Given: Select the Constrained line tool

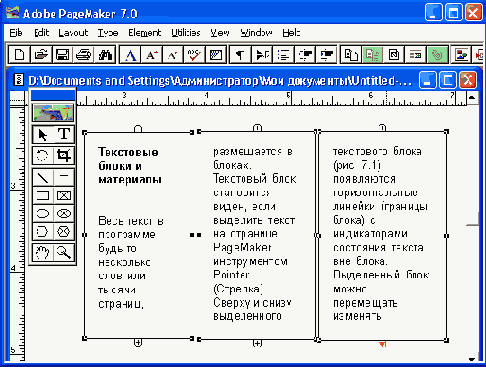Looking at the screenshot, I should coord(64,177).
